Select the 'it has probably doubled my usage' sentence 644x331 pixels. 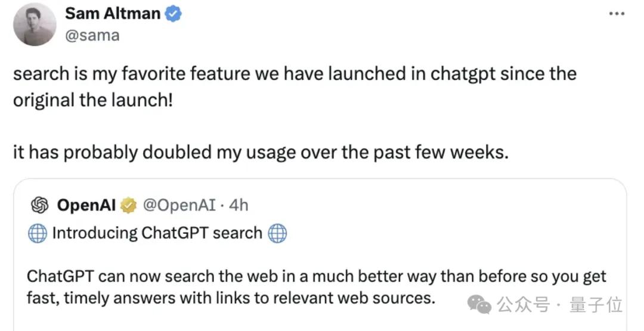261,152
